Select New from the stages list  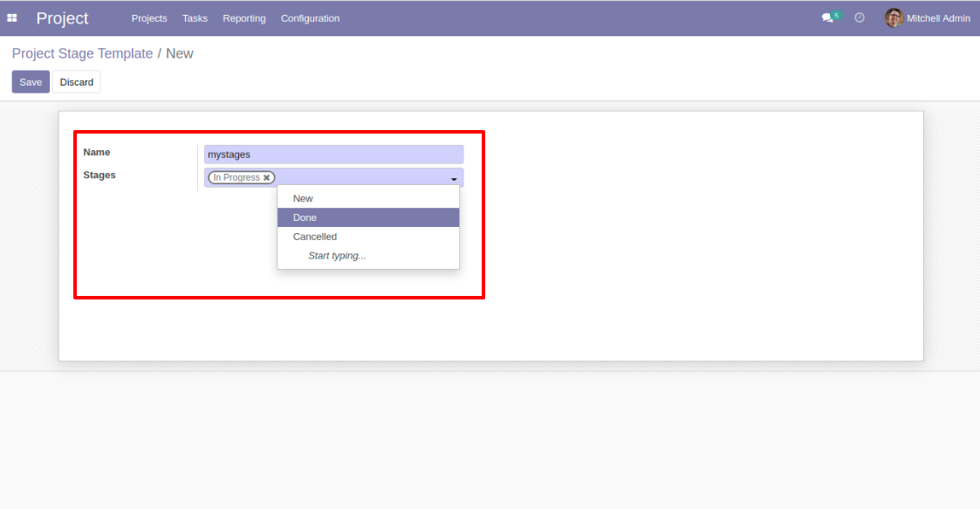tap(368, 198)
